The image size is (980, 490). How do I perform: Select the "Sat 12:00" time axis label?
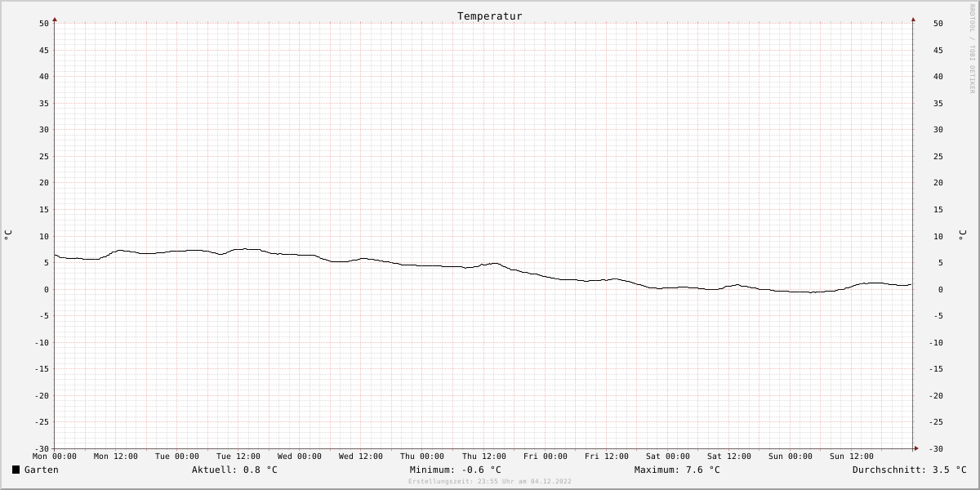[x=729, y=457]
